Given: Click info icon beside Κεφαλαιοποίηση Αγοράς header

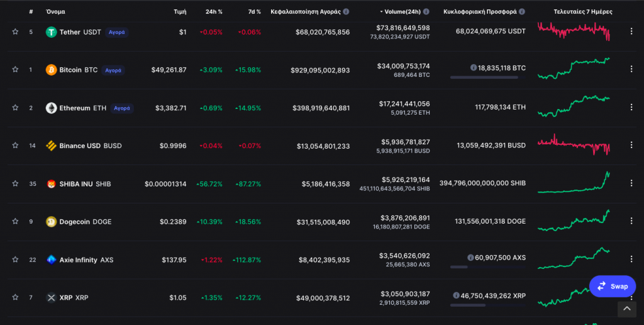Looking at the screenshot, I should click(x=347, y=11).
